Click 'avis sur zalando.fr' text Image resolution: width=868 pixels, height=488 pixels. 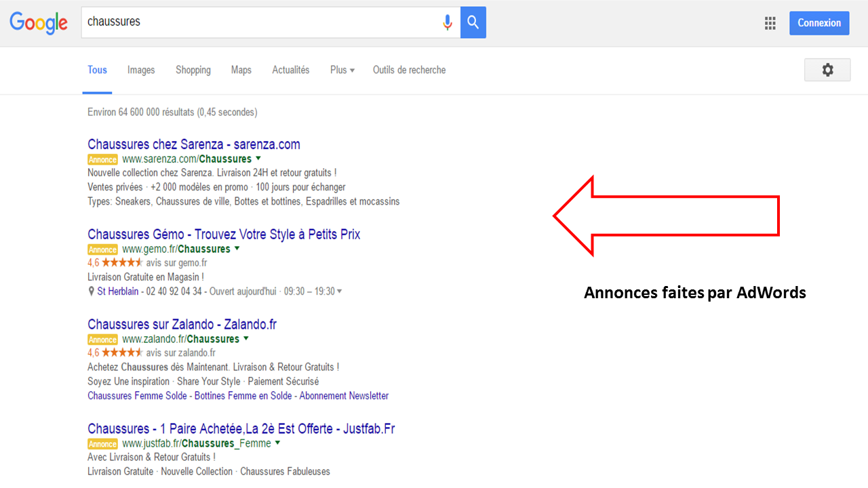(181, 353)
